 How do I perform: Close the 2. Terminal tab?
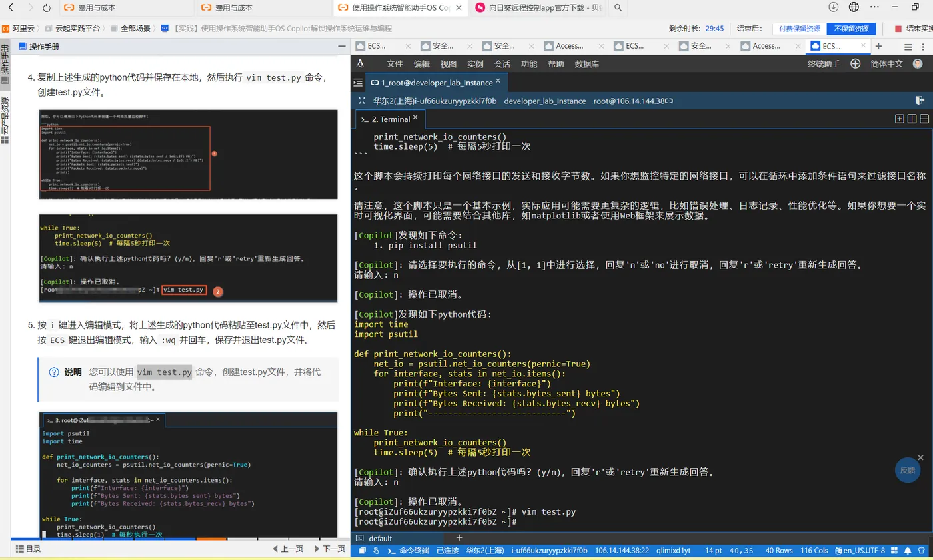coord(416,118)
